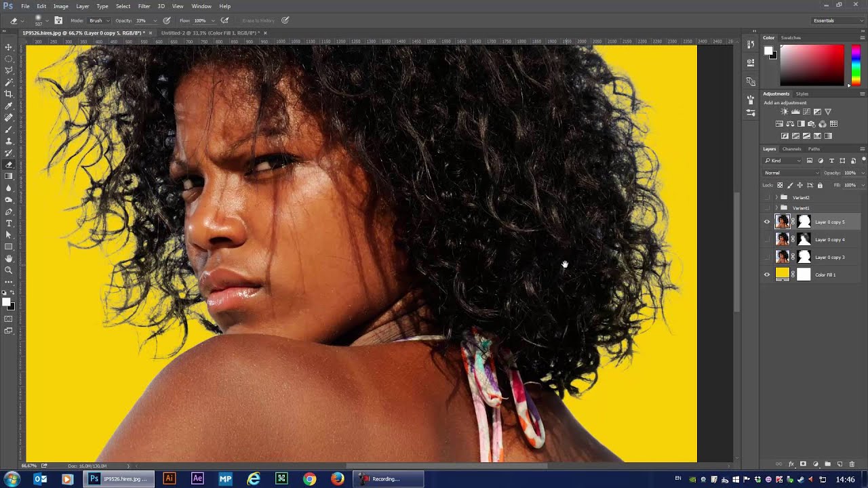This screenshot has width=868, height=488.
Task: Select the Polygonal Lasso tool
Action: click(9, 70)
